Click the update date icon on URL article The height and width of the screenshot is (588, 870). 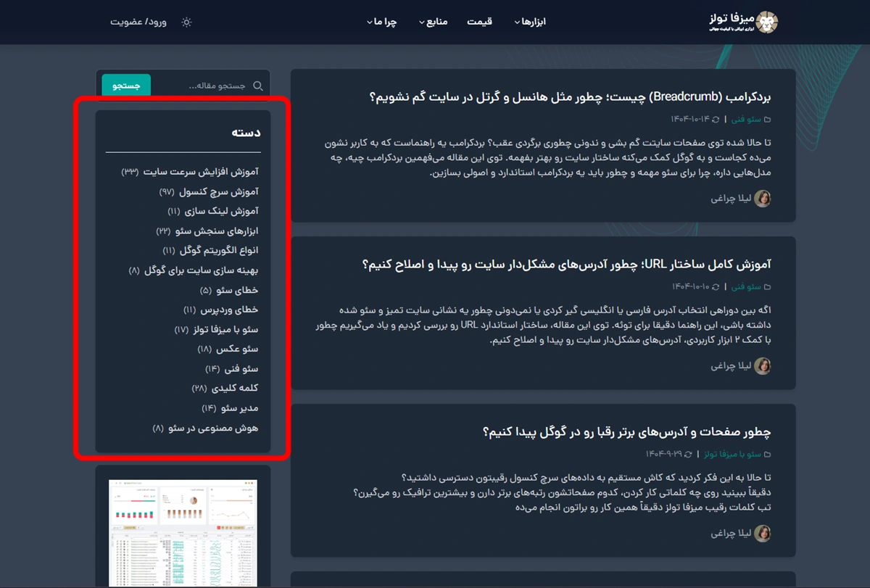(716, 286)
